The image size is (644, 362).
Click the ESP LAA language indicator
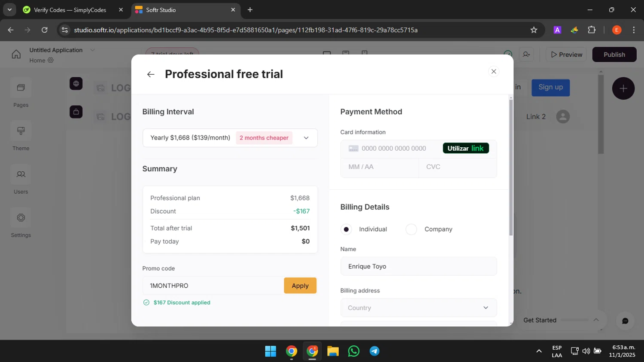click(557, 351)
